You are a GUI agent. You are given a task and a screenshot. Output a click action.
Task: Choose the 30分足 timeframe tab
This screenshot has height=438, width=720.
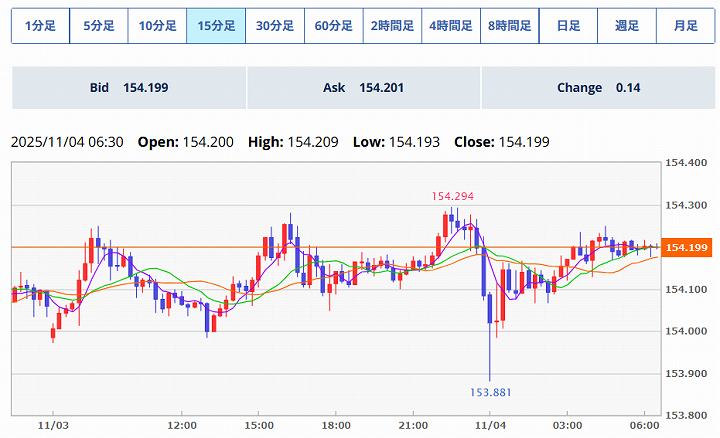tap(275, 26)
